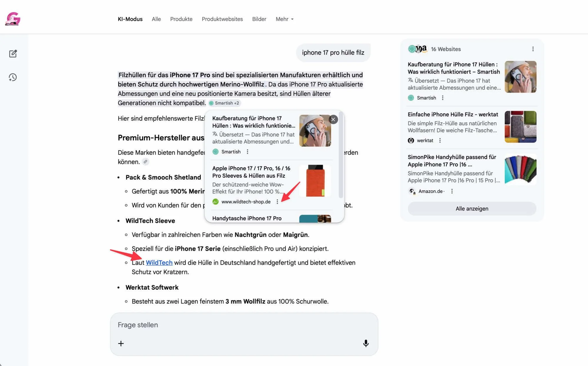Open 16 Websites panel options menu

533,49
